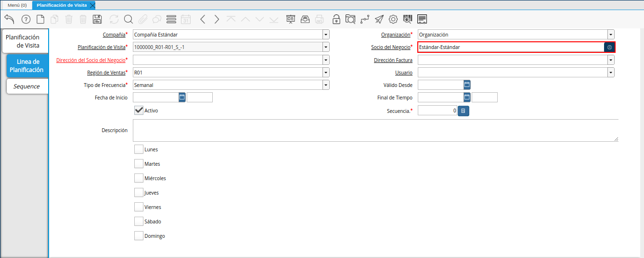Check the Miércoles checkbox
The width and height of the screenshot is (644, 258).
point(139,178)
